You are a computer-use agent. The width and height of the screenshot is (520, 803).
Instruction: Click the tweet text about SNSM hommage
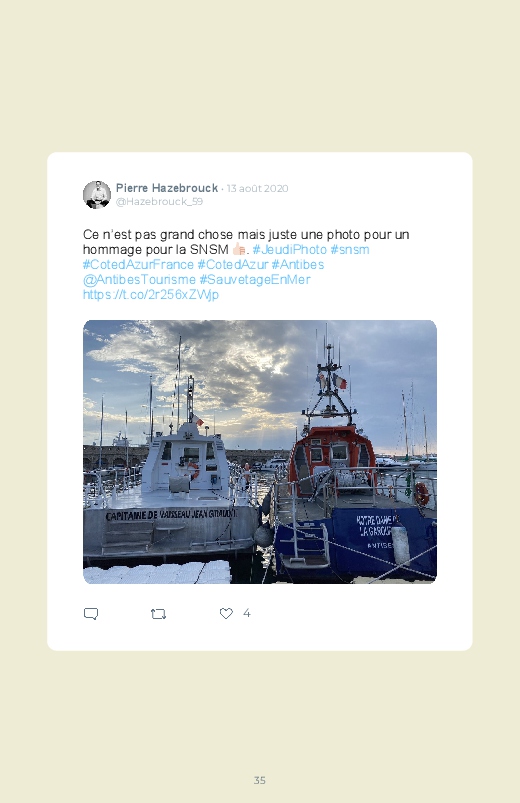tap(246, 242)
